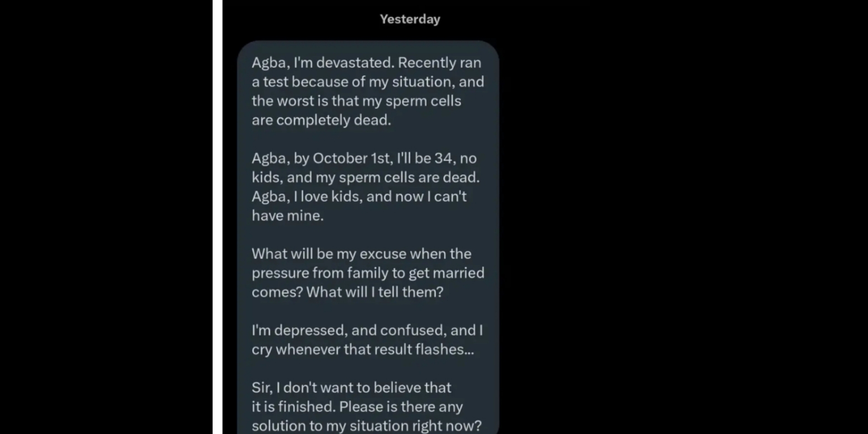
Task: Click the word "devastated" in first line
Action: pyautogui.click(x=355, y=62)
